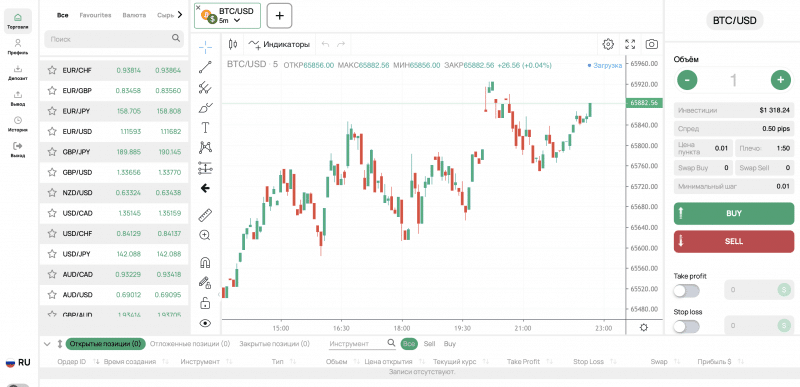Viewport: 800px width, 387px height.
Task: Add a new chart tab with plus button
Action: click(280, 16)
